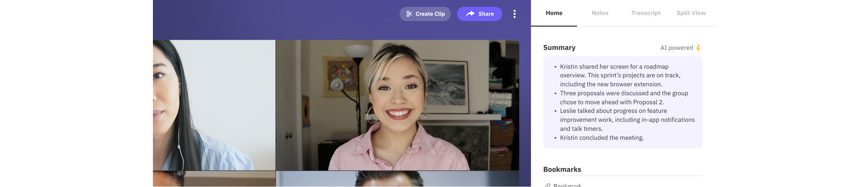Image resolution: width=868 pixels, height=187 pixels.
Task: Click the bottom-left participant video tile
Action: (214, 179)
